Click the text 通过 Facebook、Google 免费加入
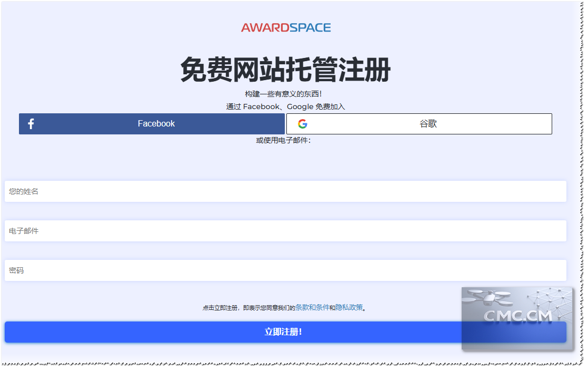 tap(285, 106)
